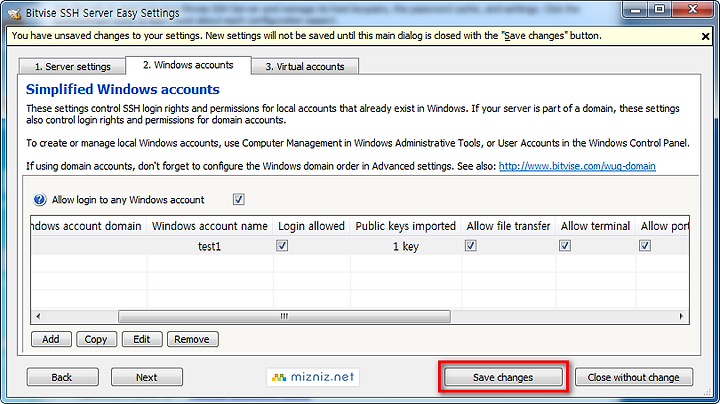Click the Bitvise app icon in title bar

click(x=14, y=13)
